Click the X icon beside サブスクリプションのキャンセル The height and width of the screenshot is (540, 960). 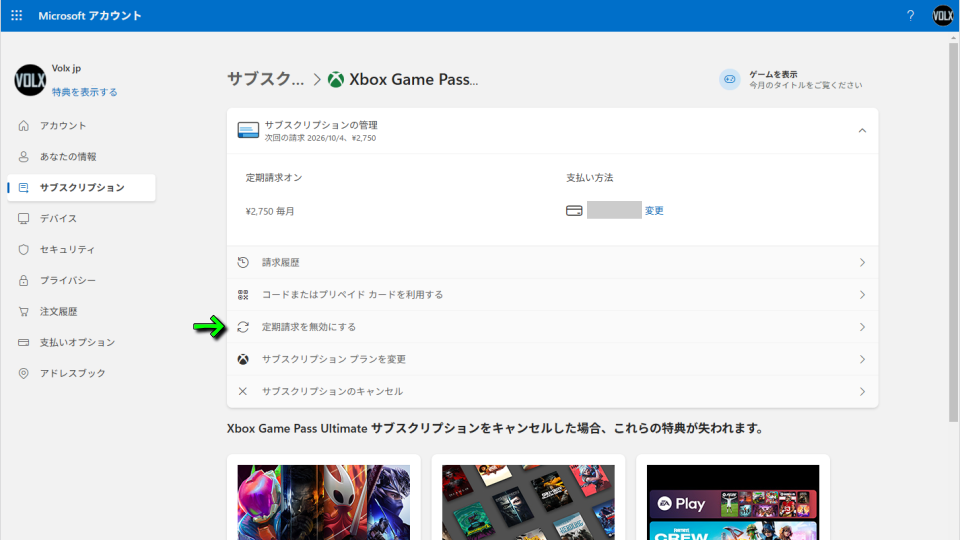(x=243, y=391)
